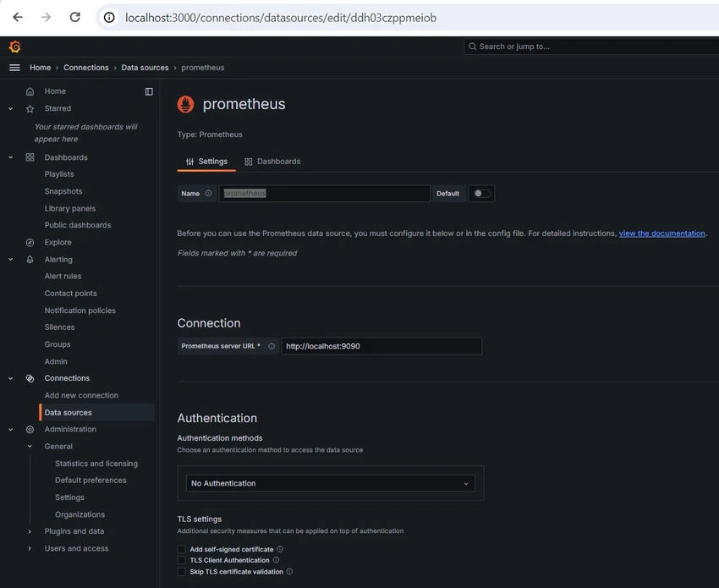The image size is (719, 588).
Task: Click the Connections link icon
Action: click(30, 378)
